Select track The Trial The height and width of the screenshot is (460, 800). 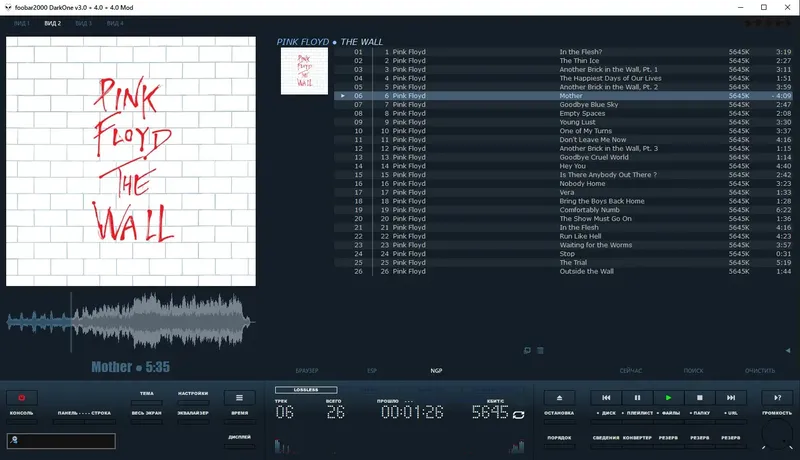click(x=563, y=263)
